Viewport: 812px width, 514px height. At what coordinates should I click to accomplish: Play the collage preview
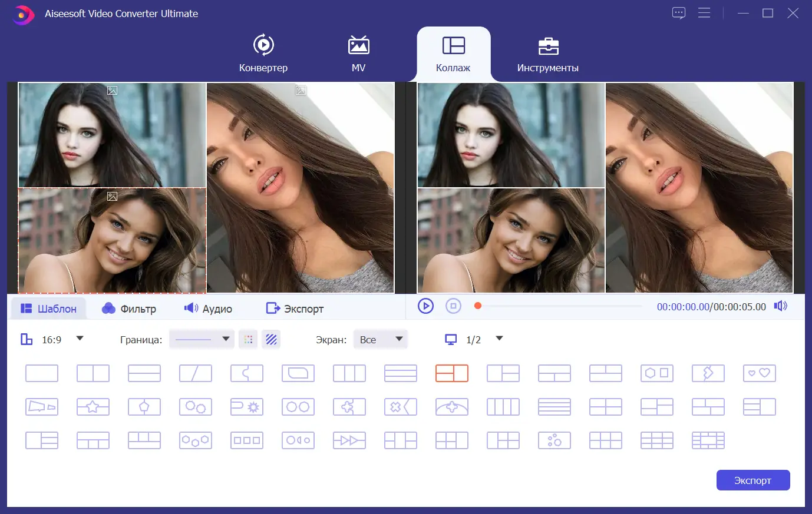pos(425,306)
